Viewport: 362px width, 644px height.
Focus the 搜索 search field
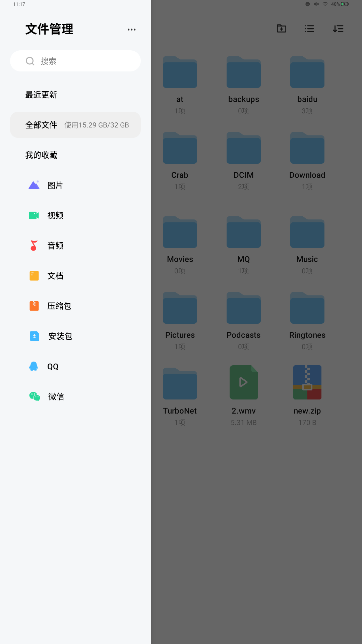click(75, 61)
